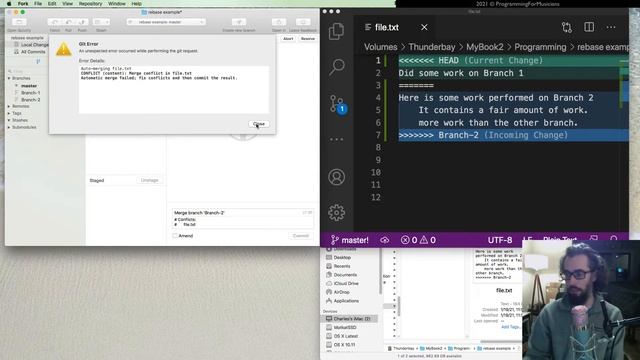Click the Pull icon in Fork toolbar

[69, 22]
